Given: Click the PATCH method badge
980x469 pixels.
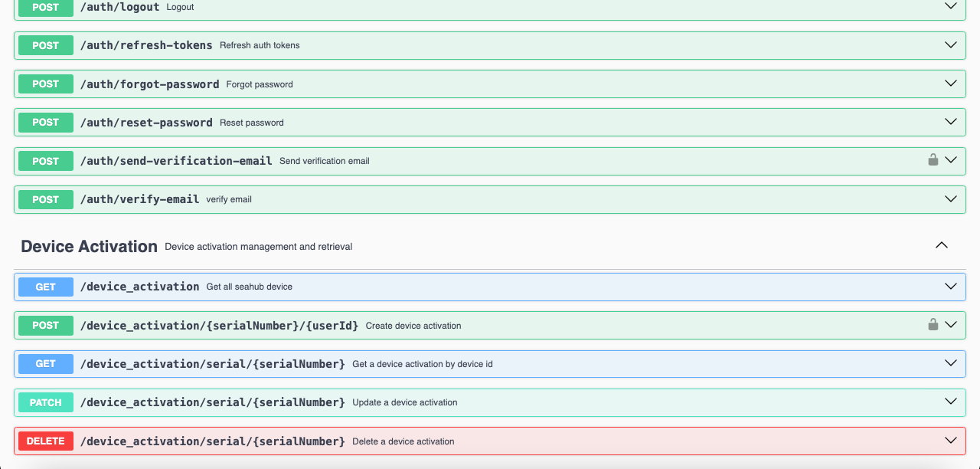Looking at the screenshot, I should 46,402.
